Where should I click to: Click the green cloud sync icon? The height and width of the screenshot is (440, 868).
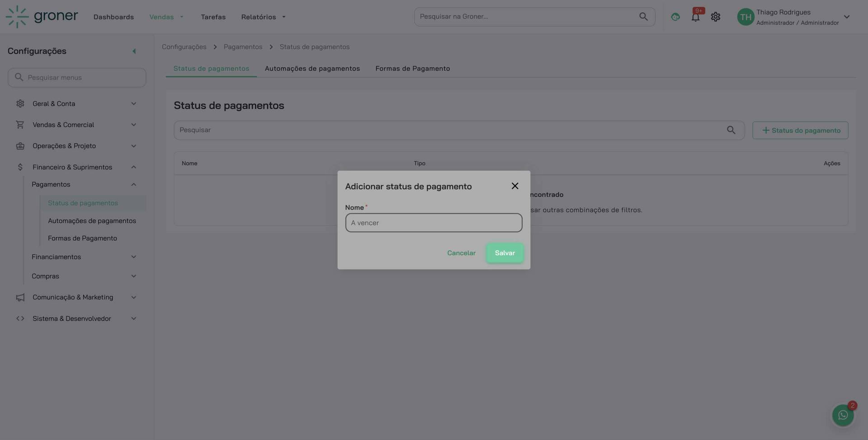point(675,17)
